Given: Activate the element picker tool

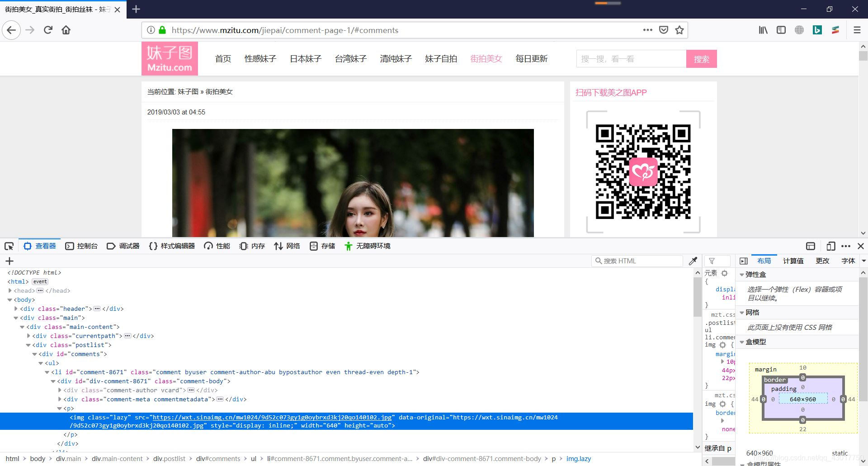Looking at the screenshot, I should pyautogui.click(x=9, y=246).
